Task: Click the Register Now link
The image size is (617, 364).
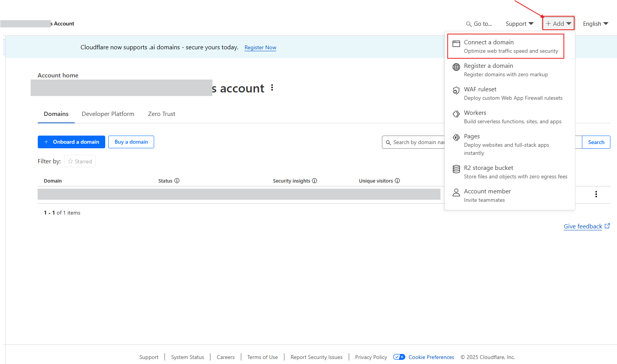Action: tap(261, 47)
